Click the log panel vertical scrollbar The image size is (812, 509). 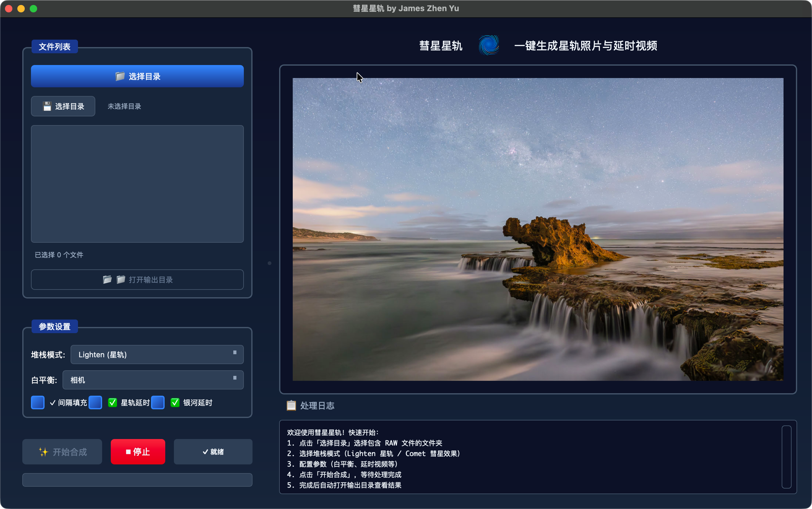coord(786,457)
